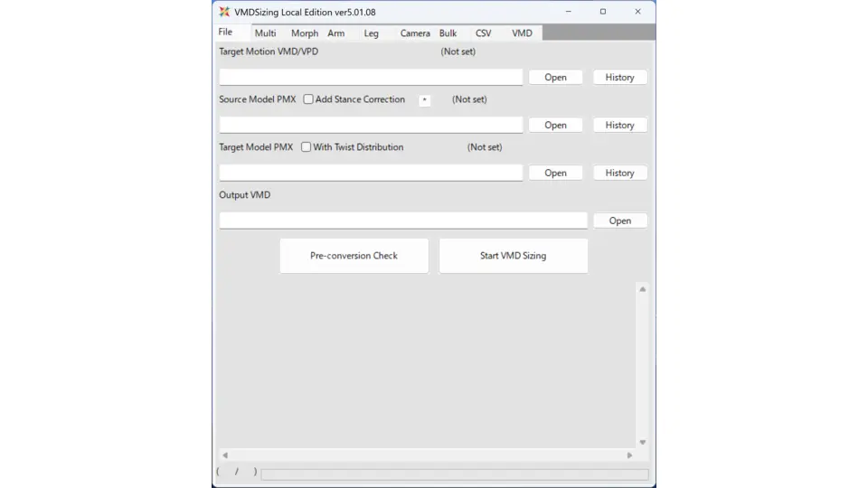The width and height of the screenshot is (868, 488).
Task: Click Start VMD Sizing
Action: (514, 256)
